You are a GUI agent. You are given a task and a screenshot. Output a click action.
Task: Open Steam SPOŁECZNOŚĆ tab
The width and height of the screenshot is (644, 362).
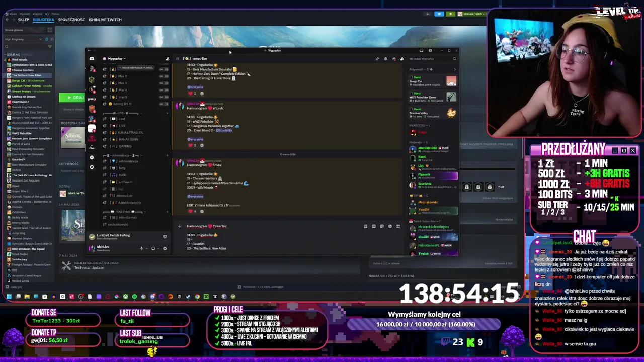pos(71,20)
